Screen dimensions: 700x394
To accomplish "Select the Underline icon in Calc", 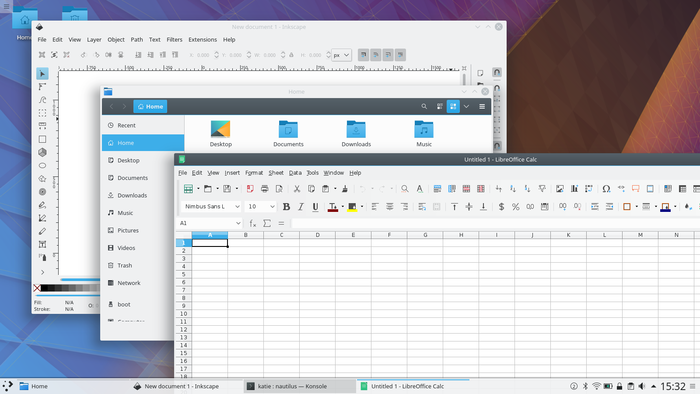I will click(315, 207).
